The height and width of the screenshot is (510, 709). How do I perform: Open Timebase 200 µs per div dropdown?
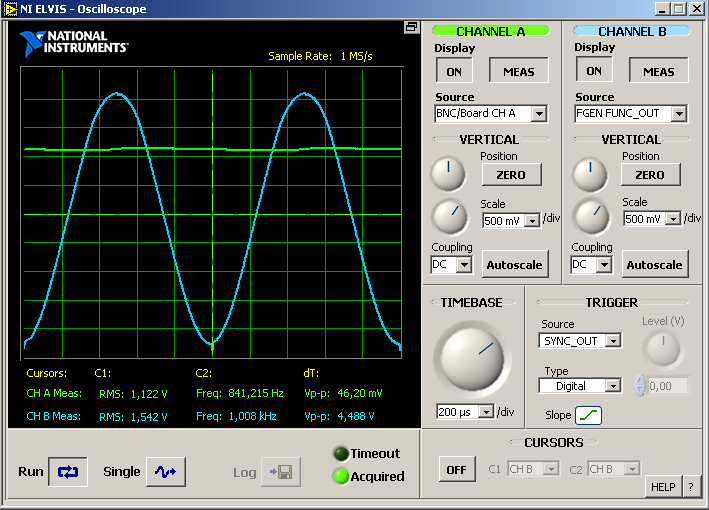(x=465, y=412)
